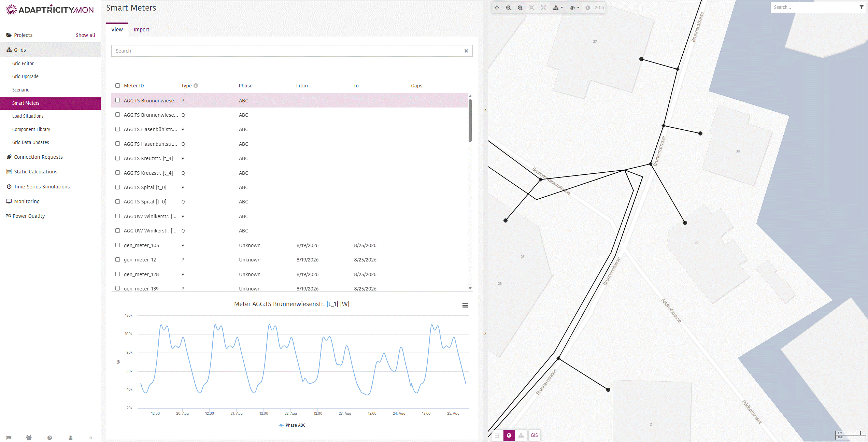Viewport: 868px width, 442px height.
Task: Click the flag icon in sidebar footer
Action: [9, 438]
